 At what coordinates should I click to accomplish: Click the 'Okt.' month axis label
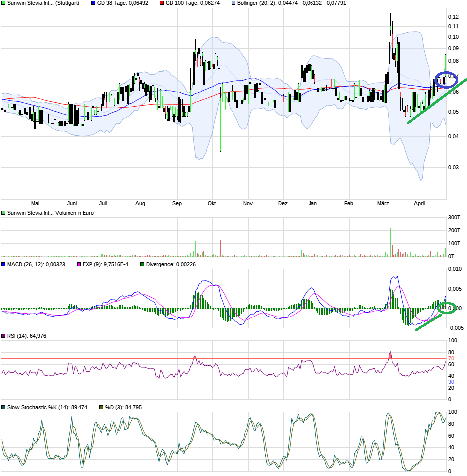[213, 203]
